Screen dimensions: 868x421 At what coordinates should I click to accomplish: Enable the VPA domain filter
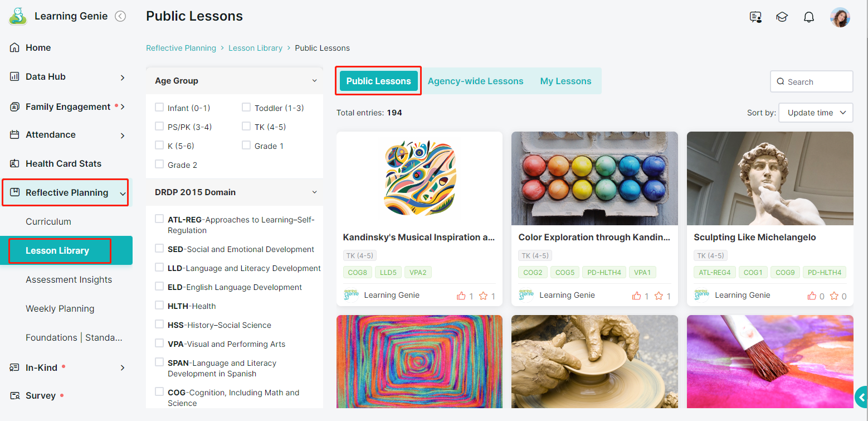tap(159, 343)
